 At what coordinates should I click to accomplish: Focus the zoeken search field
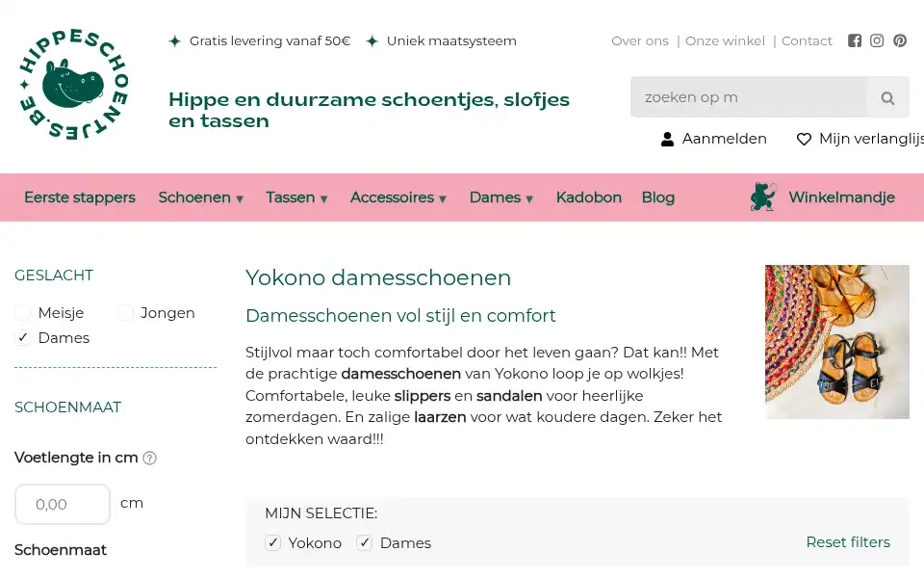[x=749, y=97]
